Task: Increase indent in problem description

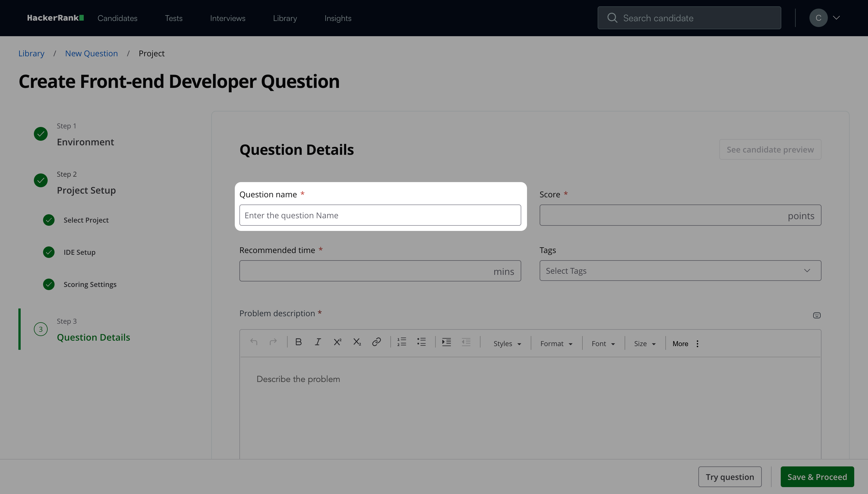Action: pos(447,342)
